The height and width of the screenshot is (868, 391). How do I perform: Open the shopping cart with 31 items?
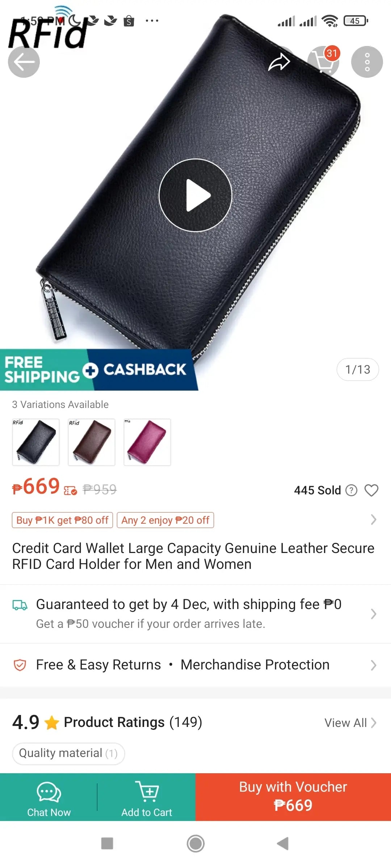click(x=323, y=62)
